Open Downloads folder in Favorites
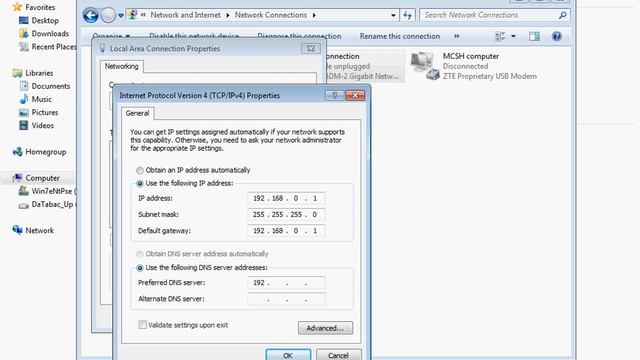 [50, 33]
